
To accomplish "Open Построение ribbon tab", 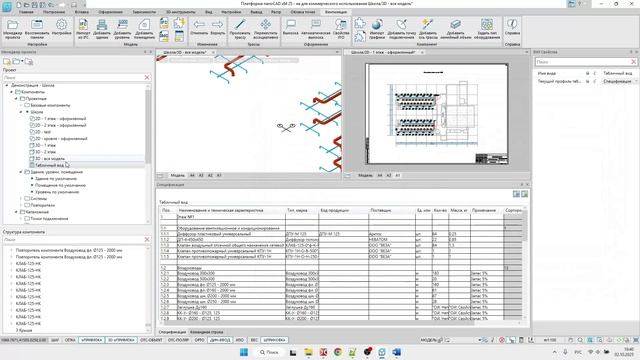I will coord(54,12).
